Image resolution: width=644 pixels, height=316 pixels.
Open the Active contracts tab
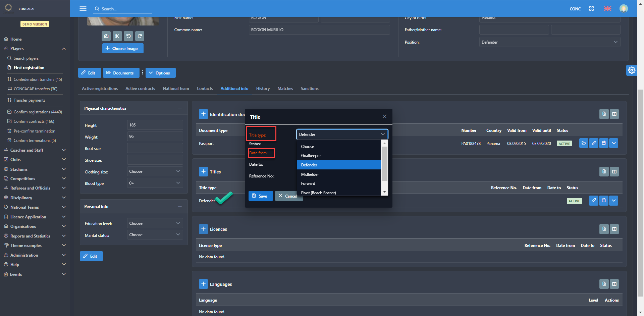click(140, 89)
